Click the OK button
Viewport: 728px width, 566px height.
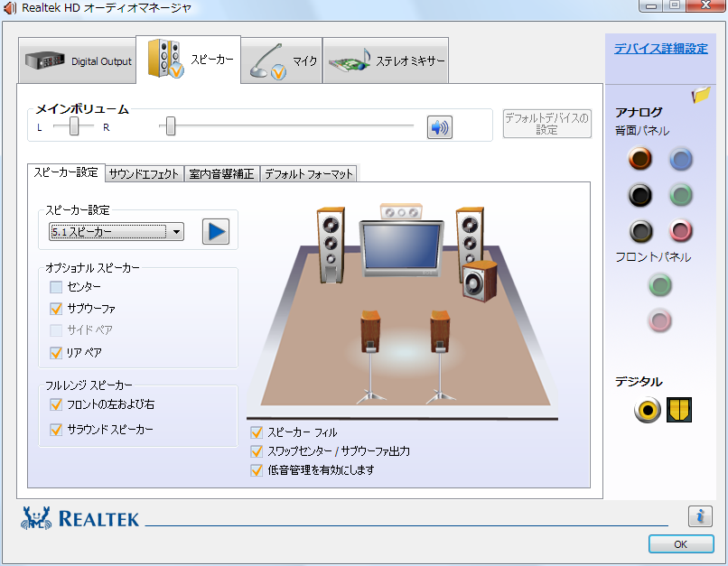(x=681, y=544)
